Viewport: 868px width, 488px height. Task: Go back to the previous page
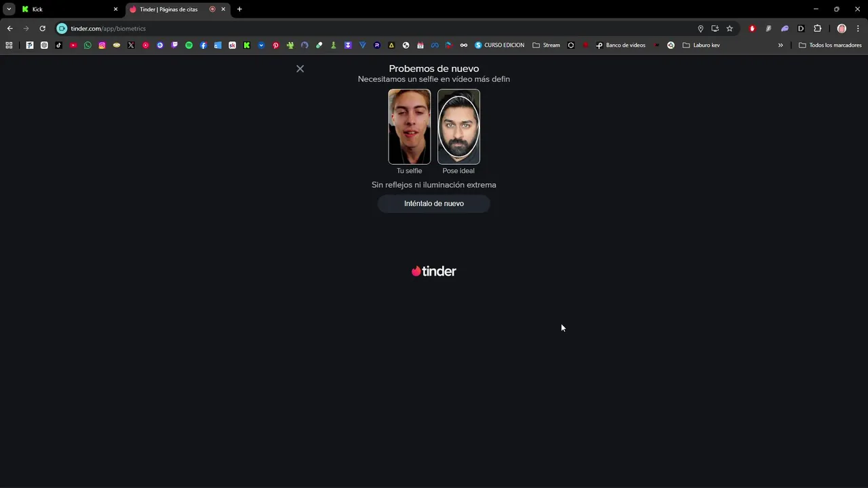pyautogui.click(x=9, y=28)
